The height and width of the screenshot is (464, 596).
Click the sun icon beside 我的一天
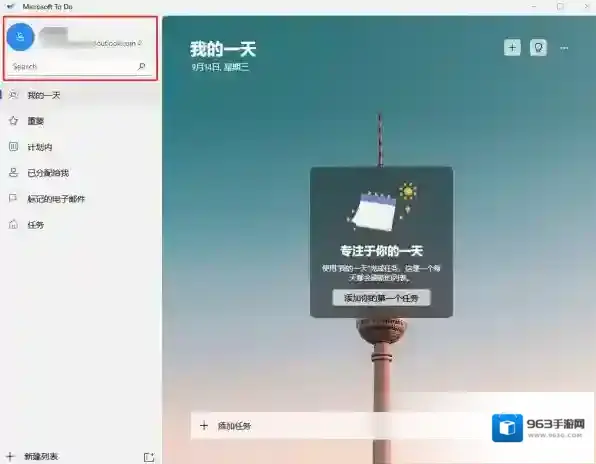point(13,95)
